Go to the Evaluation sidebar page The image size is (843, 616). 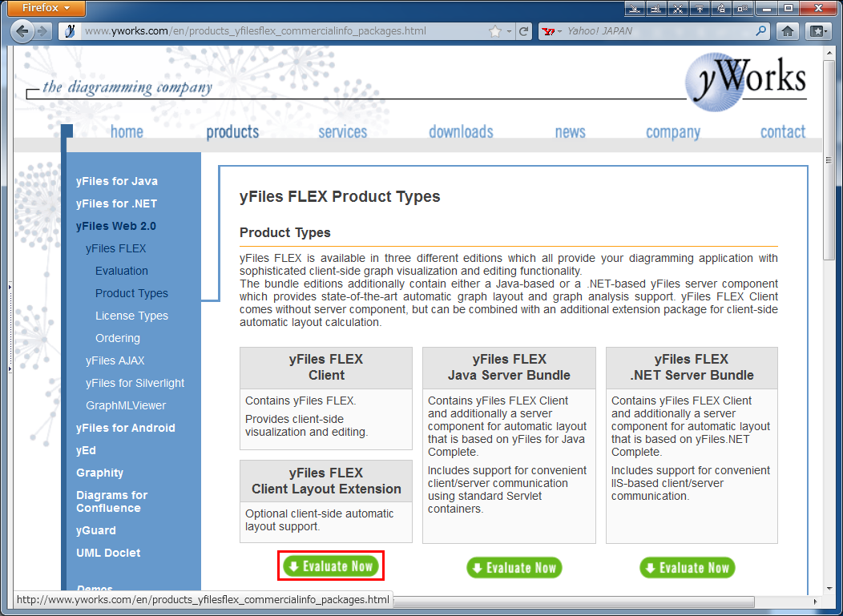[122, 271]
